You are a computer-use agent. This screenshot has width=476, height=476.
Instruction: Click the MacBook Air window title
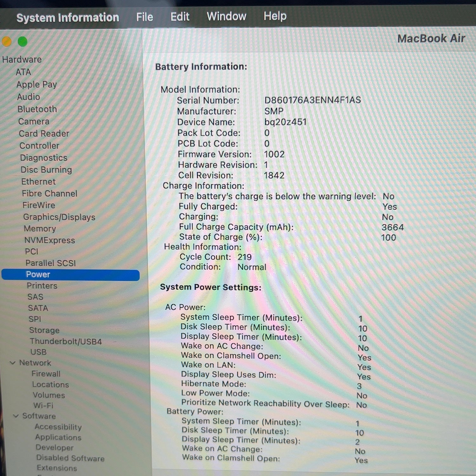click(x=431, y=38)
